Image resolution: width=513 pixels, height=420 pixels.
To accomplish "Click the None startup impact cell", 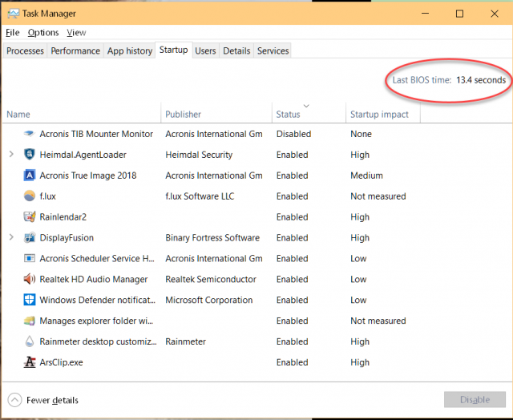I will tap(361, 134).
